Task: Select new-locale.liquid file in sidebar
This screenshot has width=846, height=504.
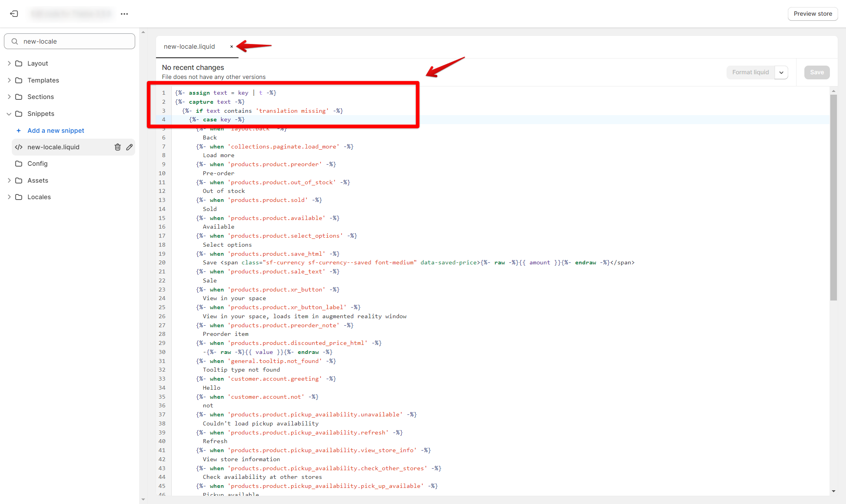Action: 53,147
